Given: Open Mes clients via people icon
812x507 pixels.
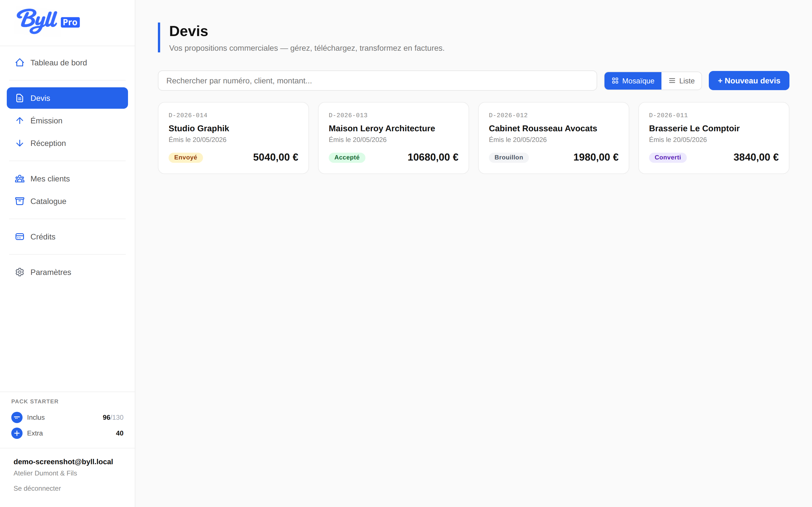Looking at the screenshot, I should point(19,179).
